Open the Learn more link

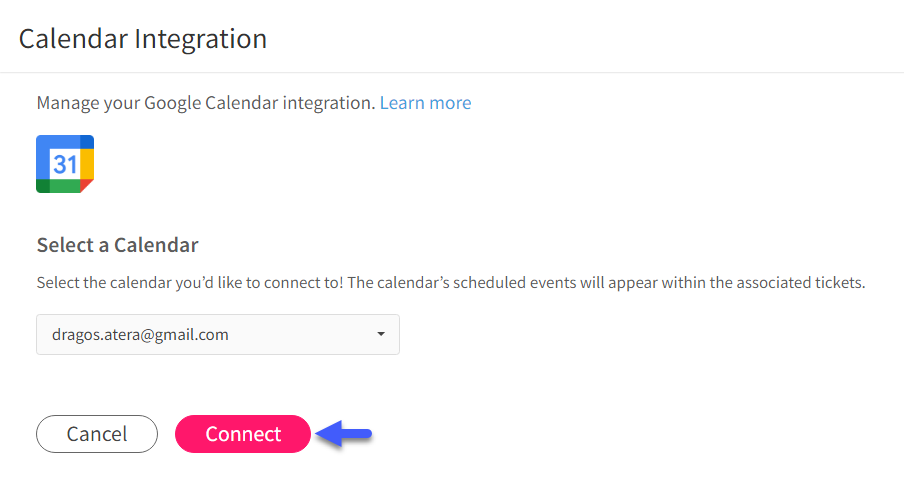[425, 103]
